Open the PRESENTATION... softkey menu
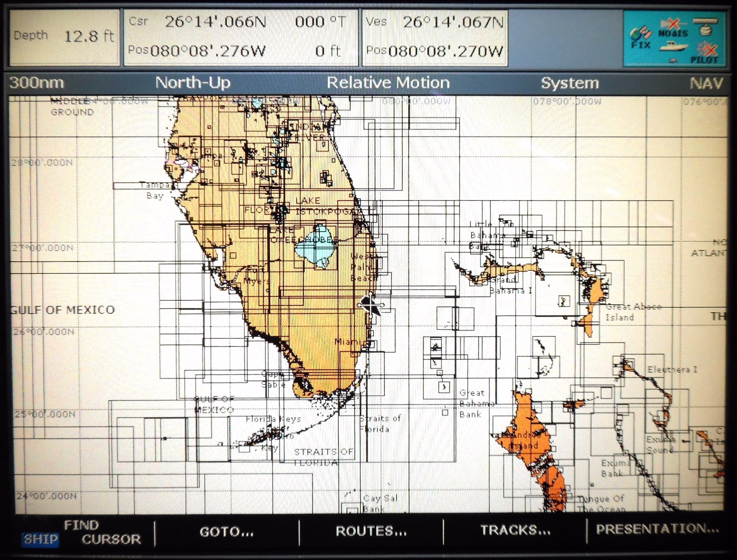 657,529
